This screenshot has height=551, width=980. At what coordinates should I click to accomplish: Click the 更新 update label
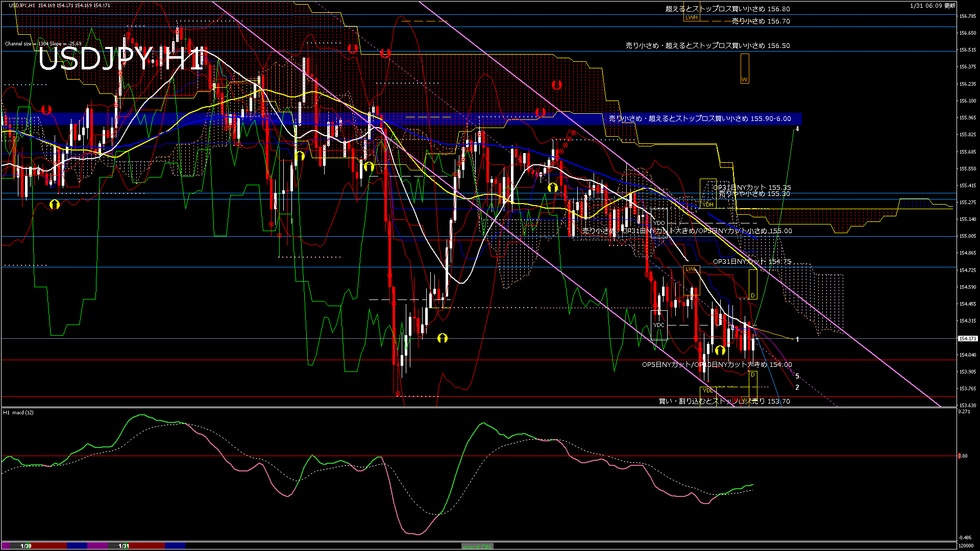[x=950, y=6]
